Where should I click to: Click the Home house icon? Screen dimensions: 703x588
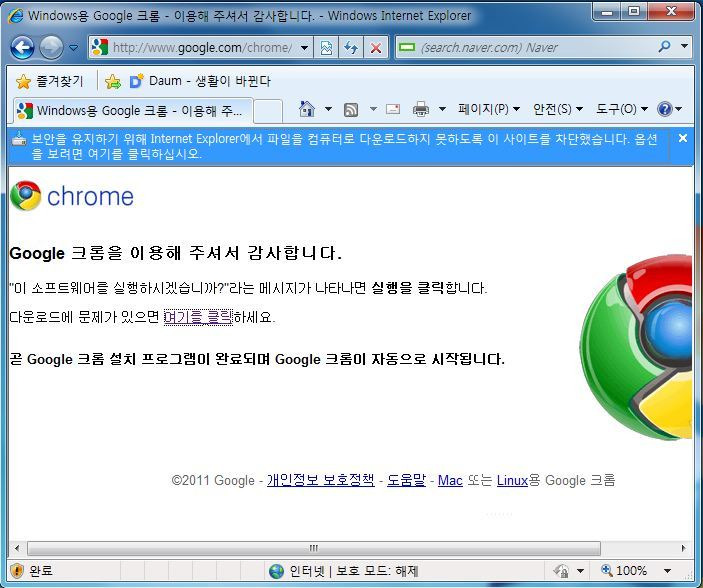pyautogui.click(x=307, y=109)
